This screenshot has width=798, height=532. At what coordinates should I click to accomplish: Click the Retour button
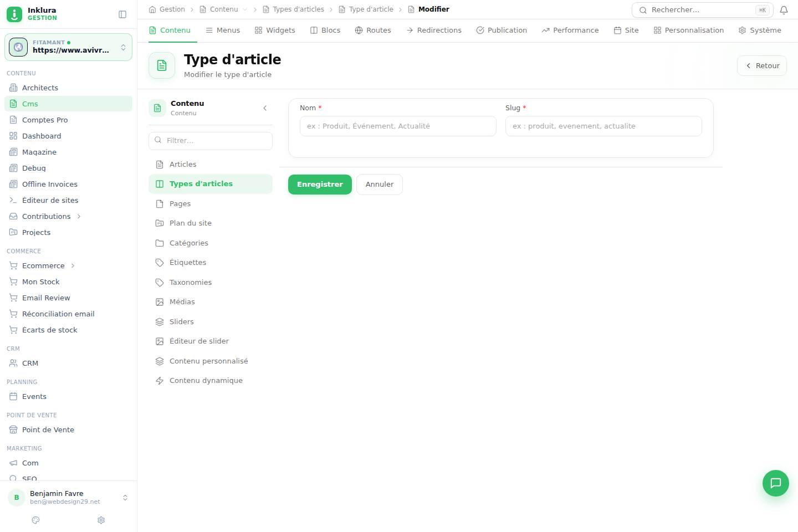pyautogui.click(x=762, y=65)
